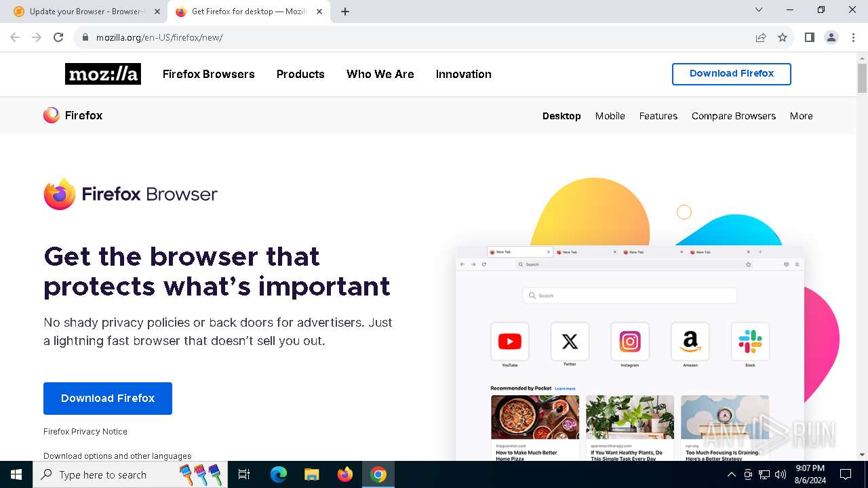The image size is (868, 488).
Task: Click the scrollbar down arrow
Action: click(x=862, y=455)
